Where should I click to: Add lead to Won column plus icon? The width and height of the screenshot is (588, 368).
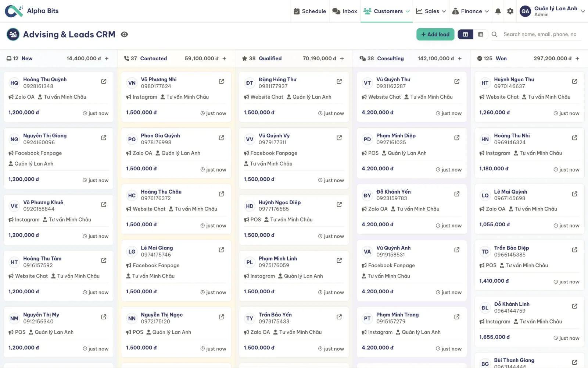577,59
